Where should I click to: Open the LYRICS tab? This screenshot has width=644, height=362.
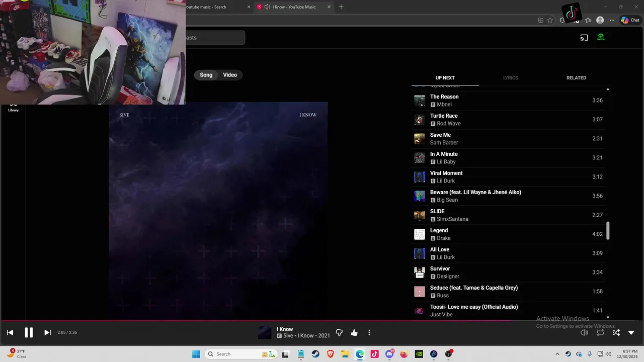point(510,78)
